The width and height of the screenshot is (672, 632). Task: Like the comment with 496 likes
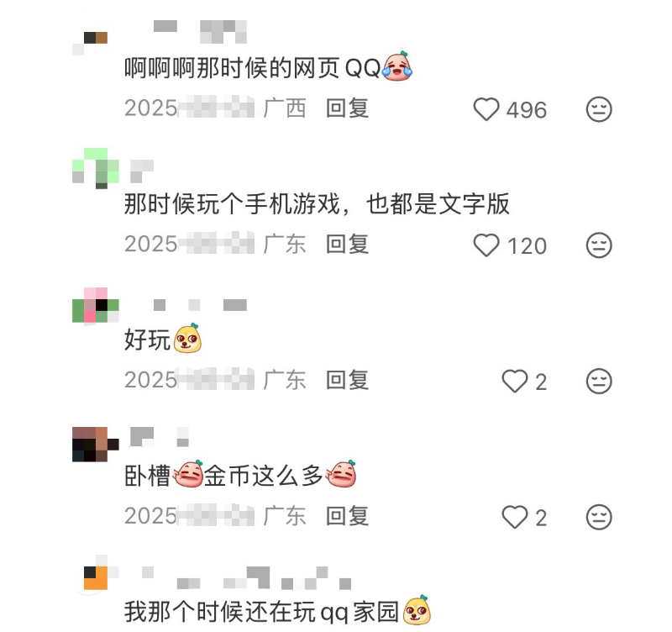pos(486,109)
